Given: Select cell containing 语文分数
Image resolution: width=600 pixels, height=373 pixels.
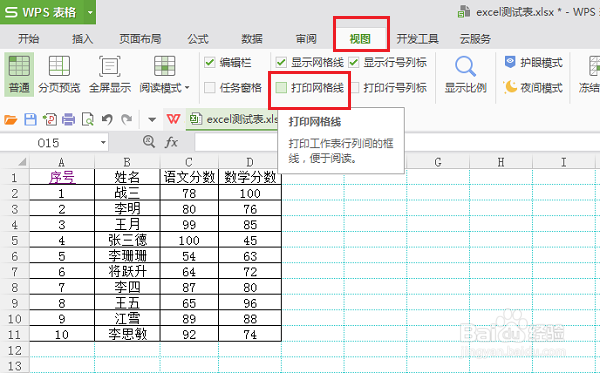Looking at the screenshot, I should point(189,177).
